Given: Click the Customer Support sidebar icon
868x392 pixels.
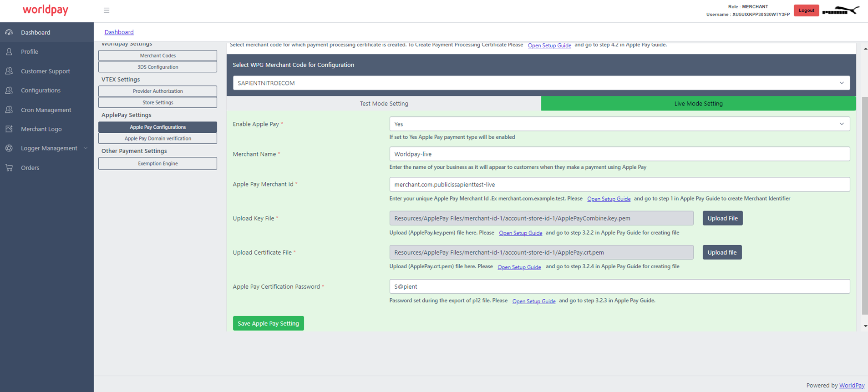Looking at the screenshot, I should point(9,71).
